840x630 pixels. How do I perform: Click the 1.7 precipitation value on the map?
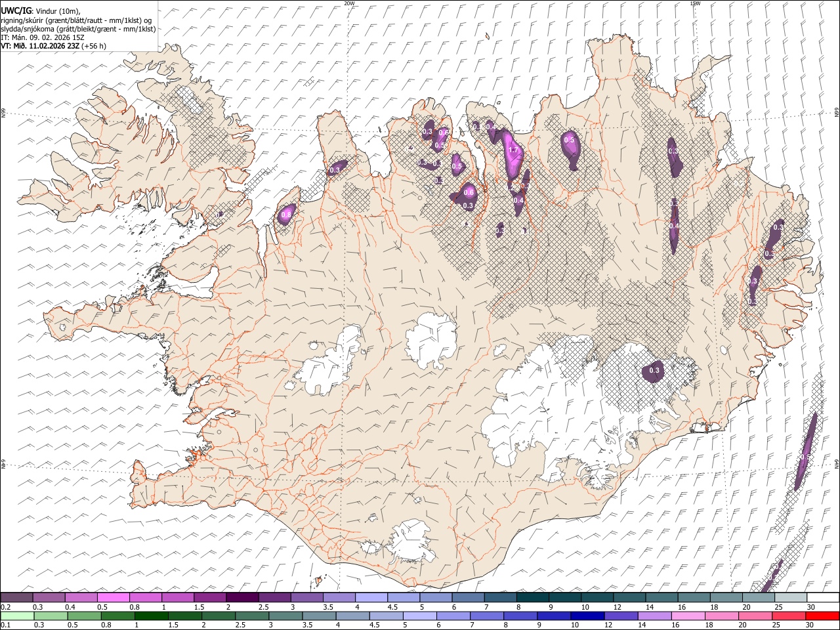[x=513, y=150]
